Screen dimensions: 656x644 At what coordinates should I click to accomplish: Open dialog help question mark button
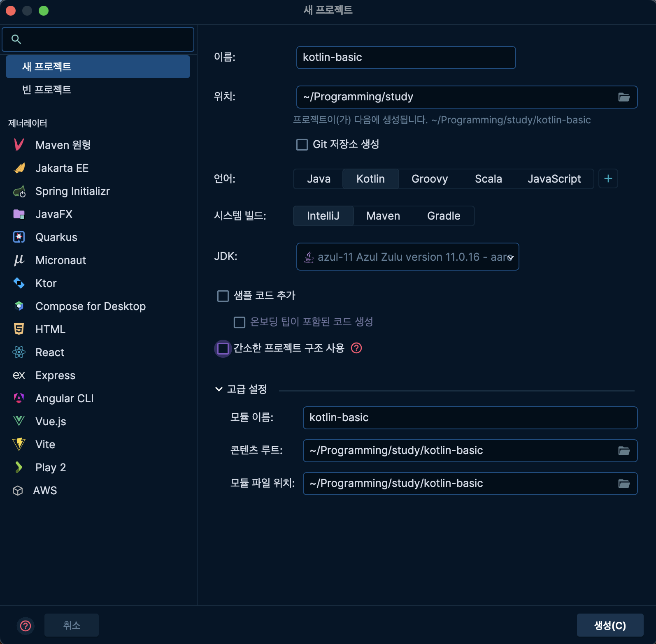[x=26, y=625]
